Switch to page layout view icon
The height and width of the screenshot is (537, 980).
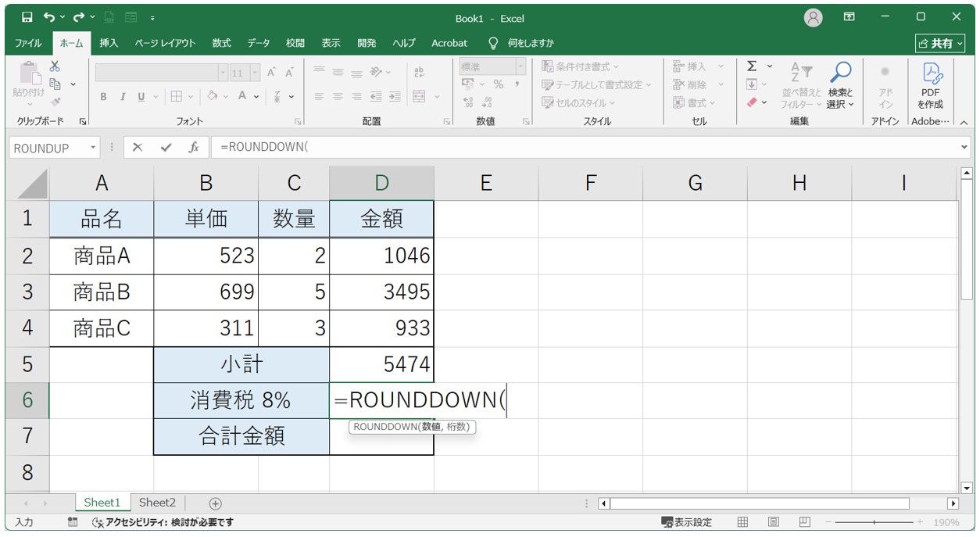pos(773,522)
